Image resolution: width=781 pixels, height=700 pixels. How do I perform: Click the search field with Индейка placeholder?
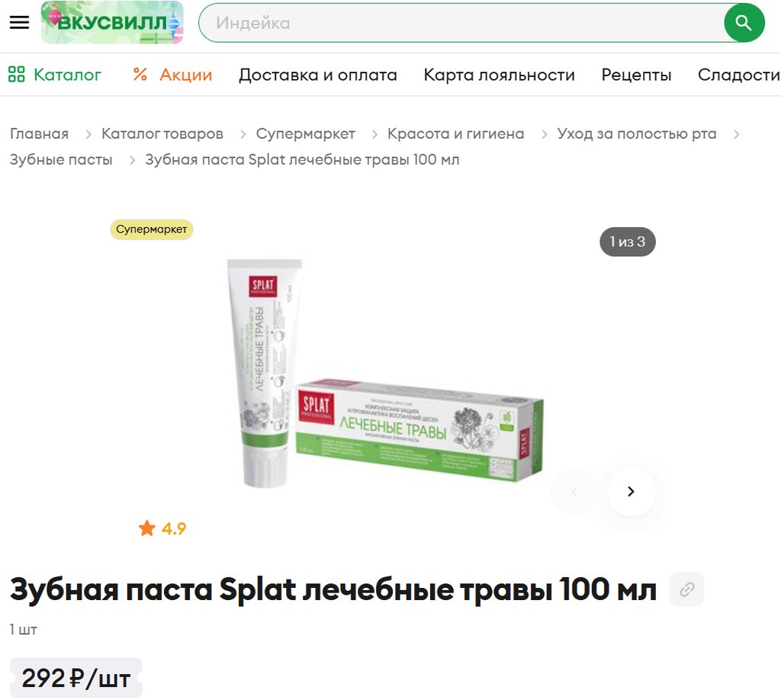pyautogui.click(x=461, y=23)
